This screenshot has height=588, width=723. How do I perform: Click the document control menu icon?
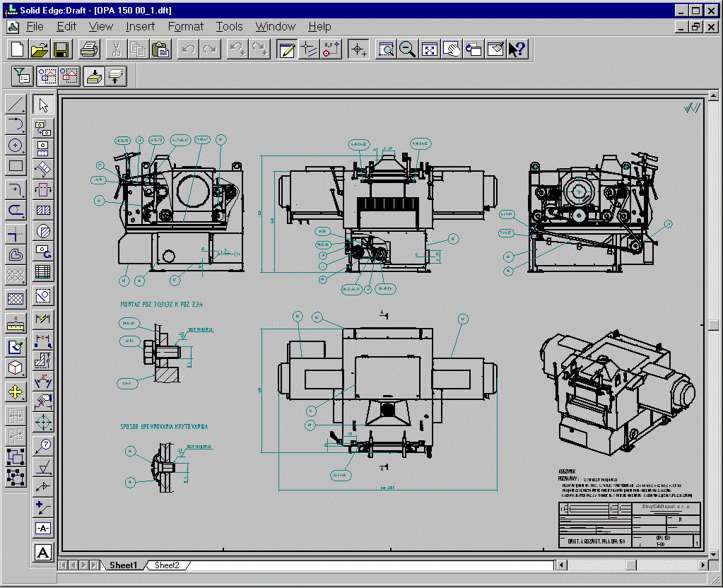click(13, 27)
